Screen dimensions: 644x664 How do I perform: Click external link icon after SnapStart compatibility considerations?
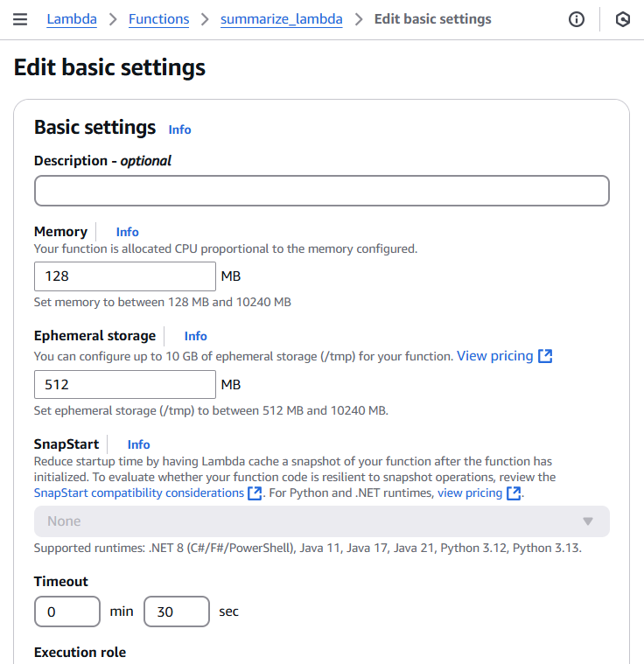coord(255,493)
